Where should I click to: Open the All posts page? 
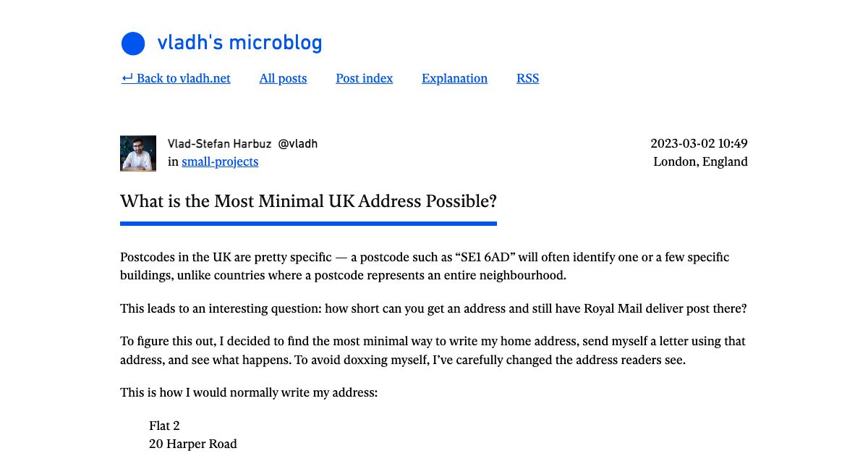[283, 78]
